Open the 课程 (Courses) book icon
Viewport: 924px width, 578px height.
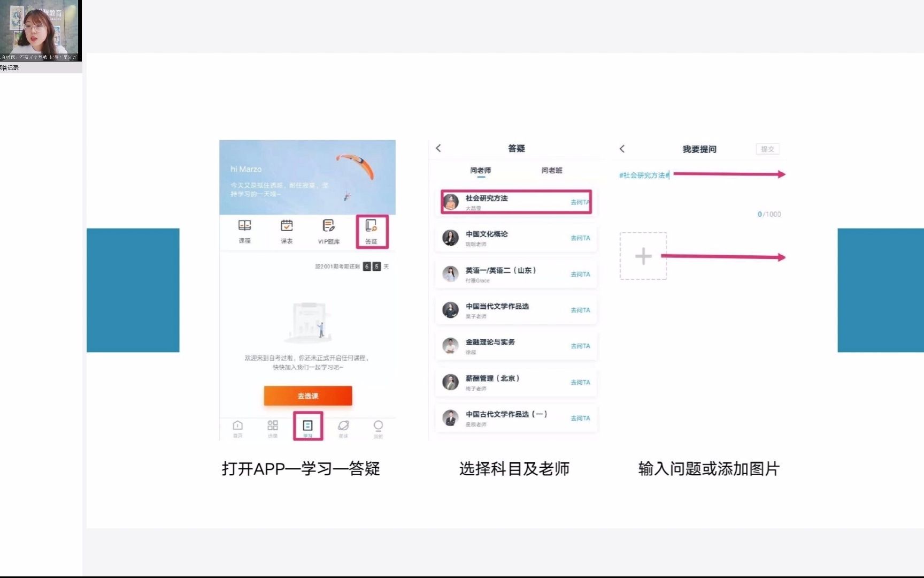[x=244, y=225]
